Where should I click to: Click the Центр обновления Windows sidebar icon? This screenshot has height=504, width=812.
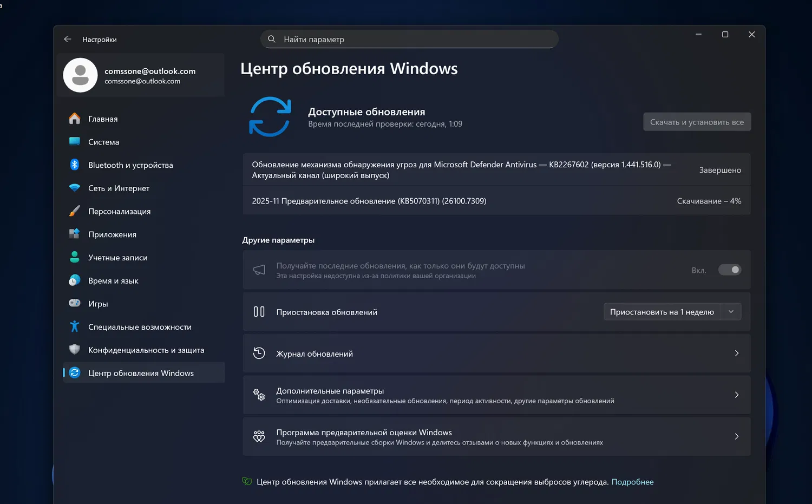point(75,372)
